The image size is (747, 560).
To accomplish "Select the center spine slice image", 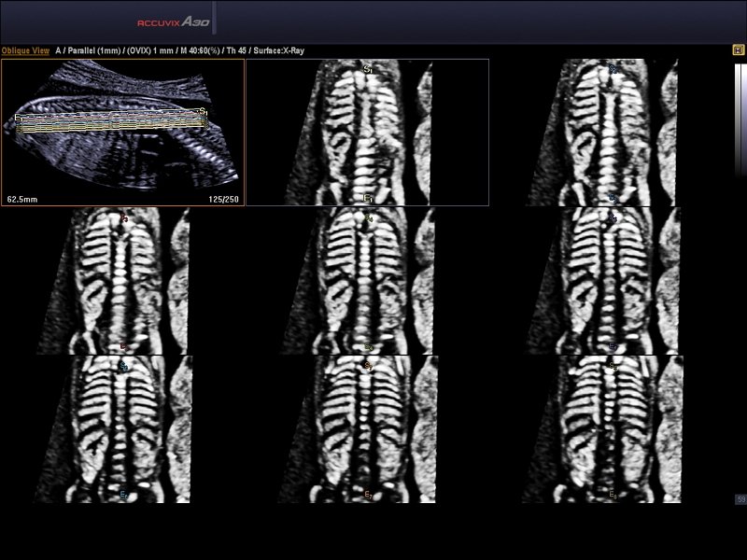I will click(367, 280).
